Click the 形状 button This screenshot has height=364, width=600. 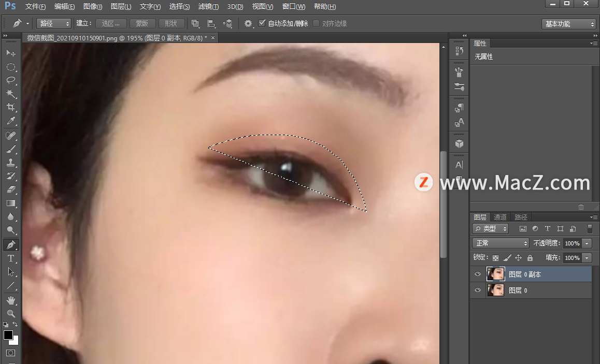click(x=171, y=24)
